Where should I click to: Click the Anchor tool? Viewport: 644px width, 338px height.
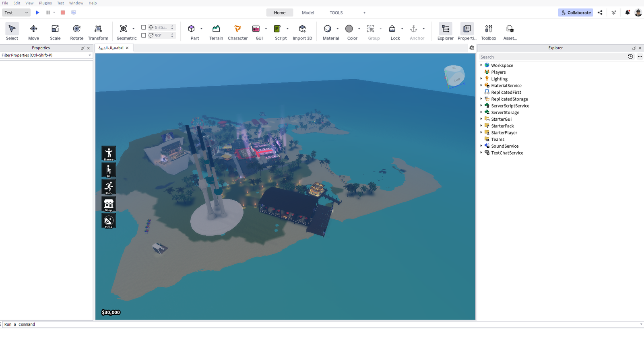coord(414,29)
